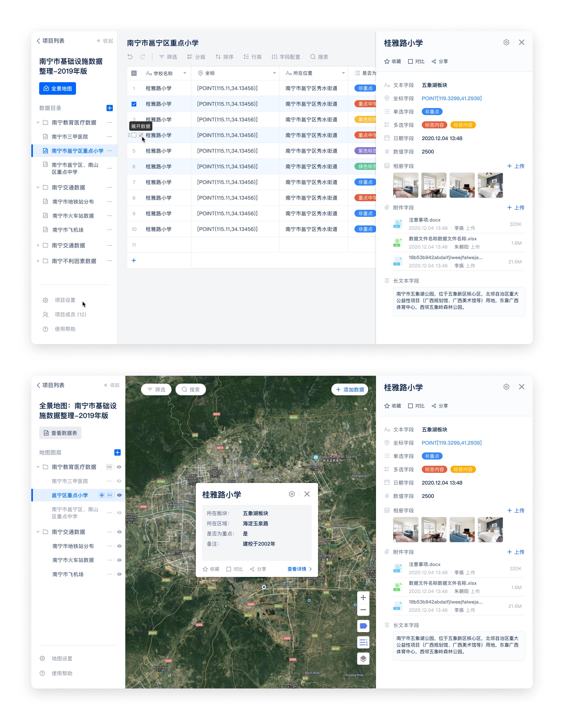Image resolution: width=564 pixels, height=728 pixels.
Task: Click 查看详情 link in map popup
Action: [x=299, y=569]
